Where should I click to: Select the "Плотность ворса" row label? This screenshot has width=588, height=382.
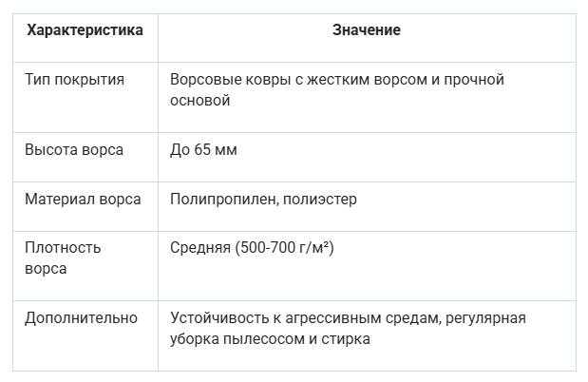63,258
